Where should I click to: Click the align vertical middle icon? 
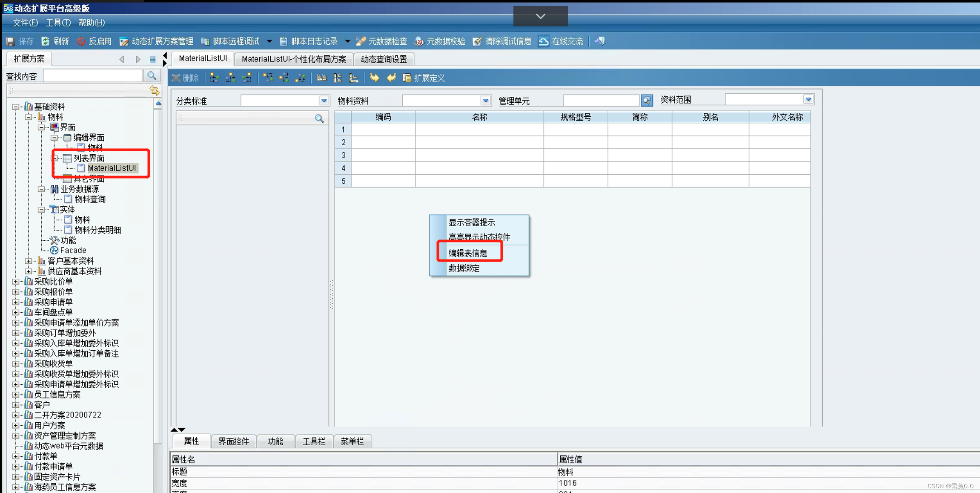pos(284,78)
